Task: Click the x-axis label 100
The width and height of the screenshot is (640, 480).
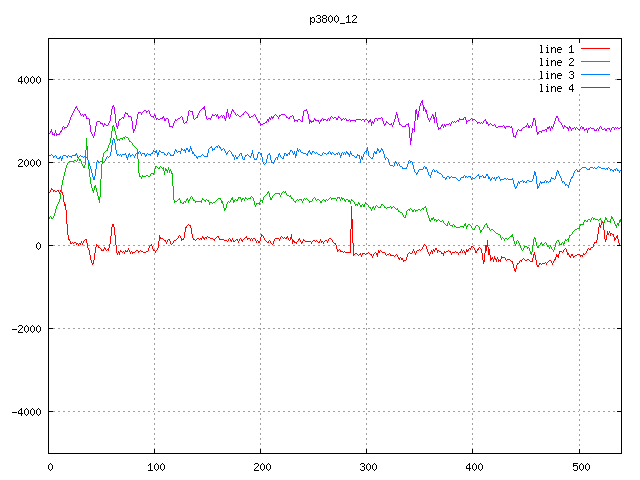Action: tap(156, 467)
